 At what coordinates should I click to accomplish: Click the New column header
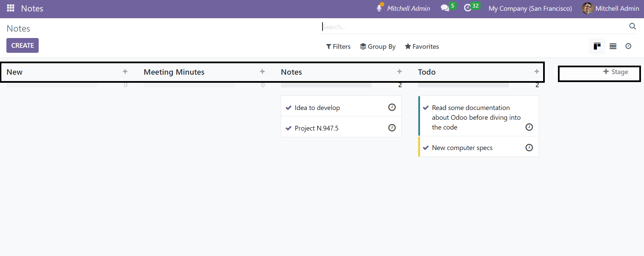(14, 72)
